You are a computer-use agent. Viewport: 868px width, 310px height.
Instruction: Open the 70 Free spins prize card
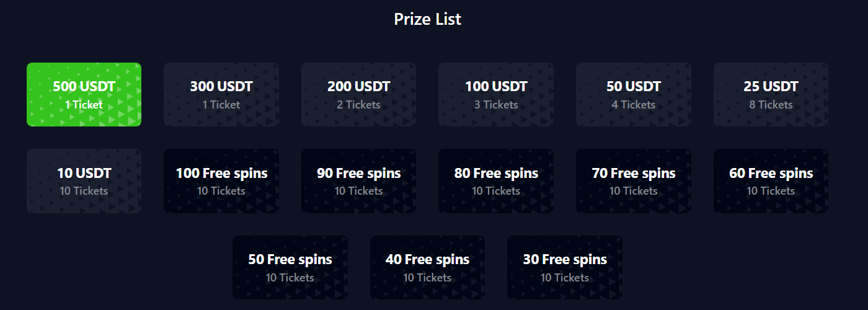click(x=634, y=181)
